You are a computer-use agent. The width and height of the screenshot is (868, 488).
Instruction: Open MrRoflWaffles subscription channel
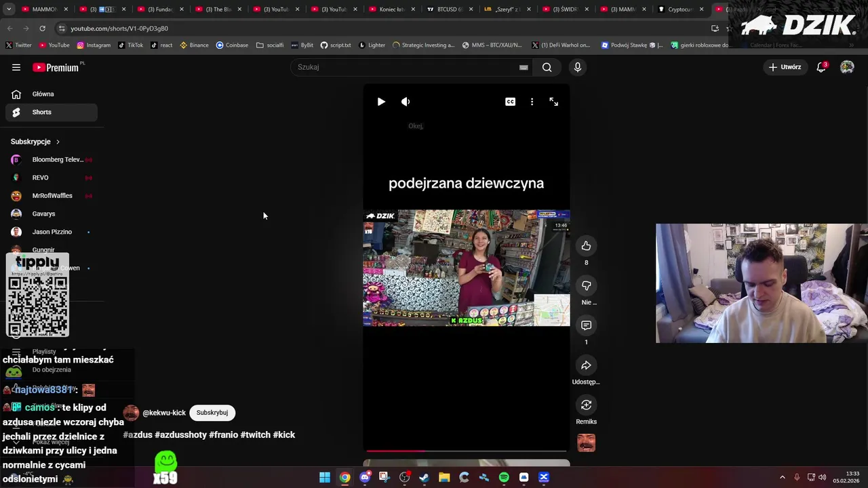pos(52,196)
